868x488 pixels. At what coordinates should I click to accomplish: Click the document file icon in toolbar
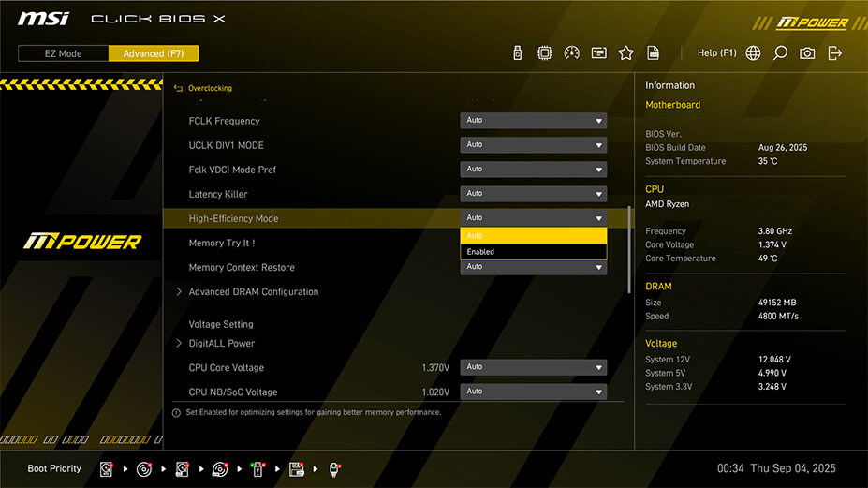[653, 53]
